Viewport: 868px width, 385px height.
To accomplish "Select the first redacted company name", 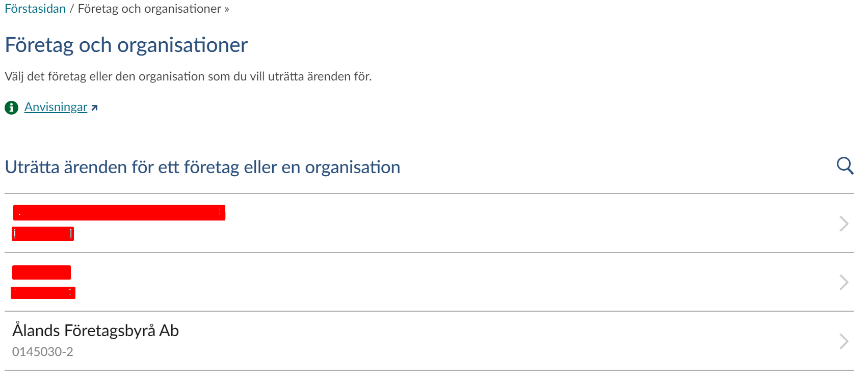I will coord(119,213).
